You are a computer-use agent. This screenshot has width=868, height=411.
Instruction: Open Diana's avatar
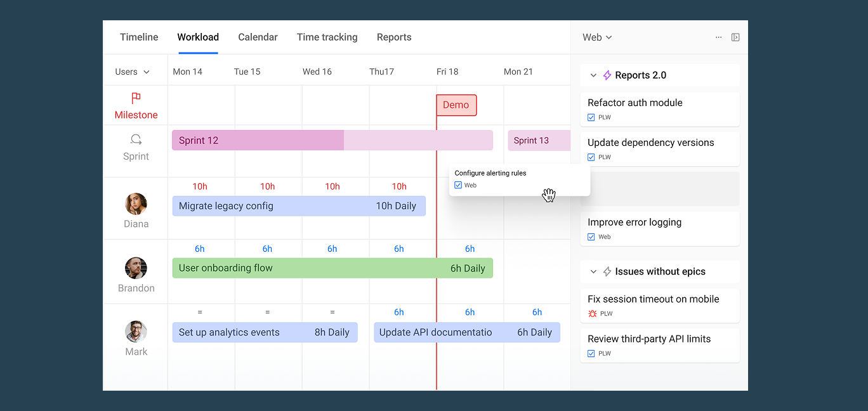click(x=136, y=204)
